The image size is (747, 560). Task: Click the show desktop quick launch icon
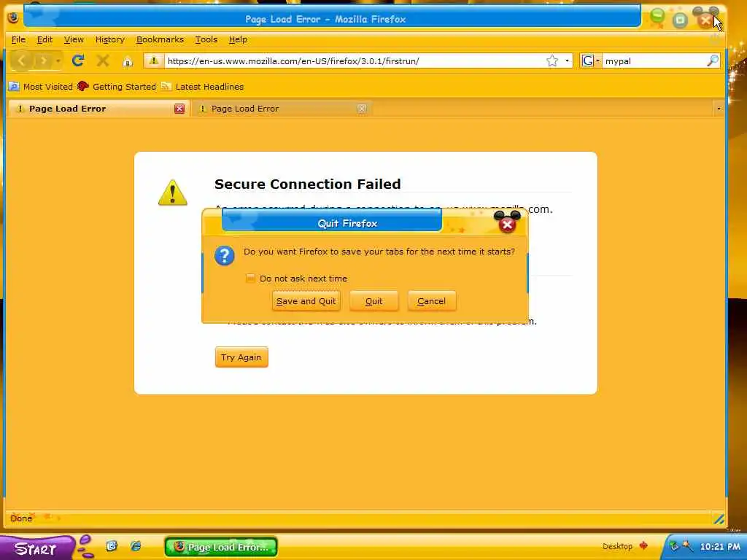pos(112,545)
